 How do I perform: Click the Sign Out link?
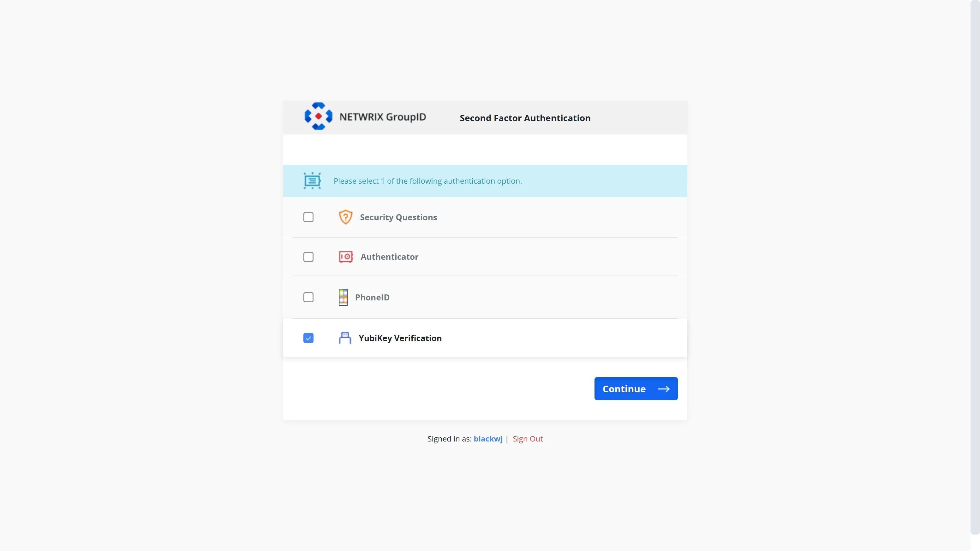pos(527,438)
